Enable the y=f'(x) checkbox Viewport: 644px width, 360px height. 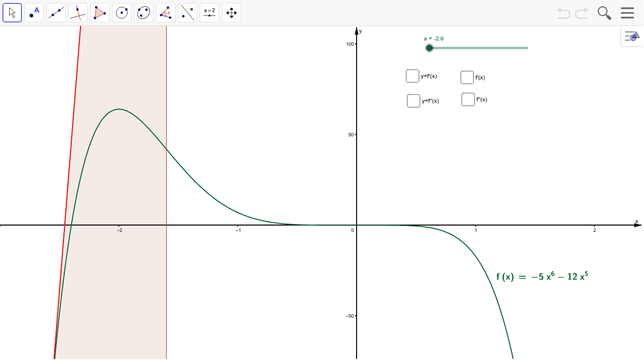[x=413, y=76]
